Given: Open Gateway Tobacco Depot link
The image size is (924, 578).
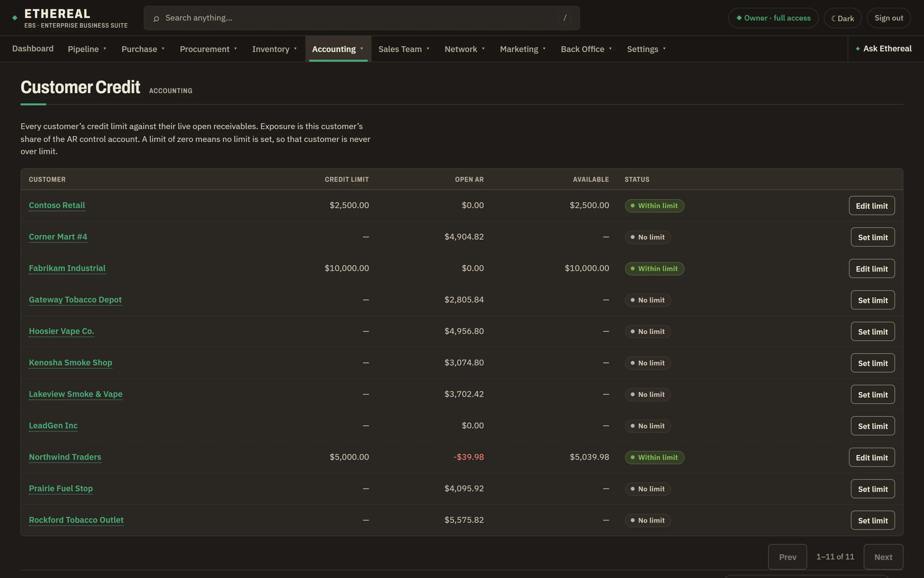Looking at the screenshot, I should (75, 300).
